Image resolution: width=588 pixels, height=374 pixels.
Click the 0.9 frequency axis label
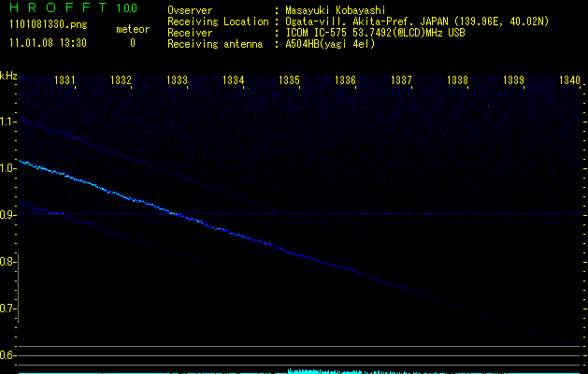click(x=7, y=215)
